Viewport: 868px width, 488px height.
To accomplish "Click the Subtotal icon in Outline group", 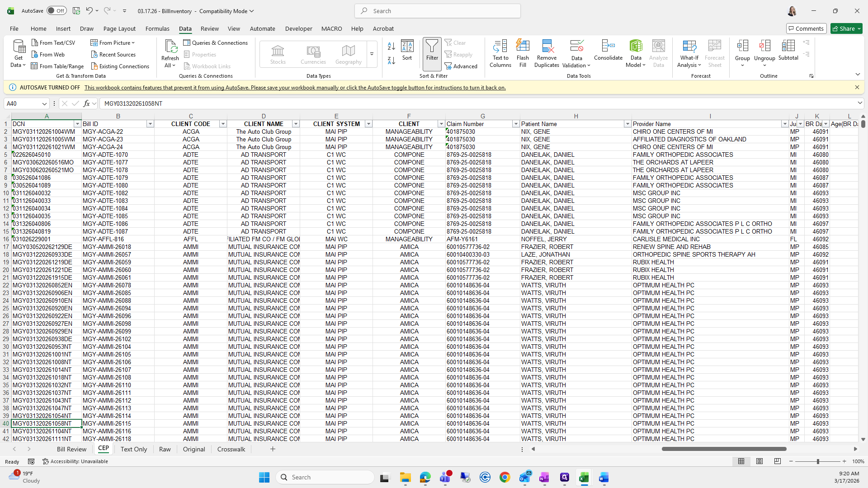I will coord(788,46).
